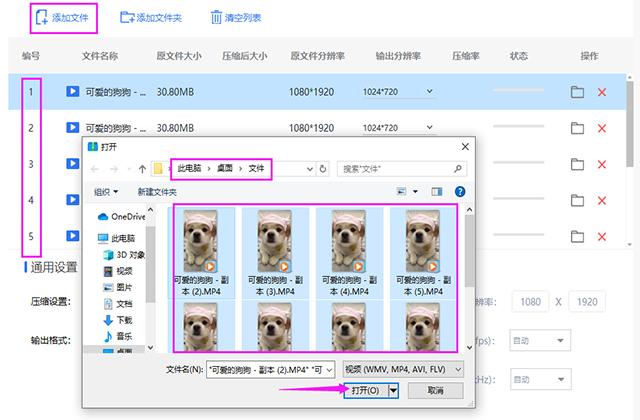Select thumbnail 可爱的狗狗 - 副本 (5).MP4
Viewport: 640px width, 420px height.
(423, 253)
